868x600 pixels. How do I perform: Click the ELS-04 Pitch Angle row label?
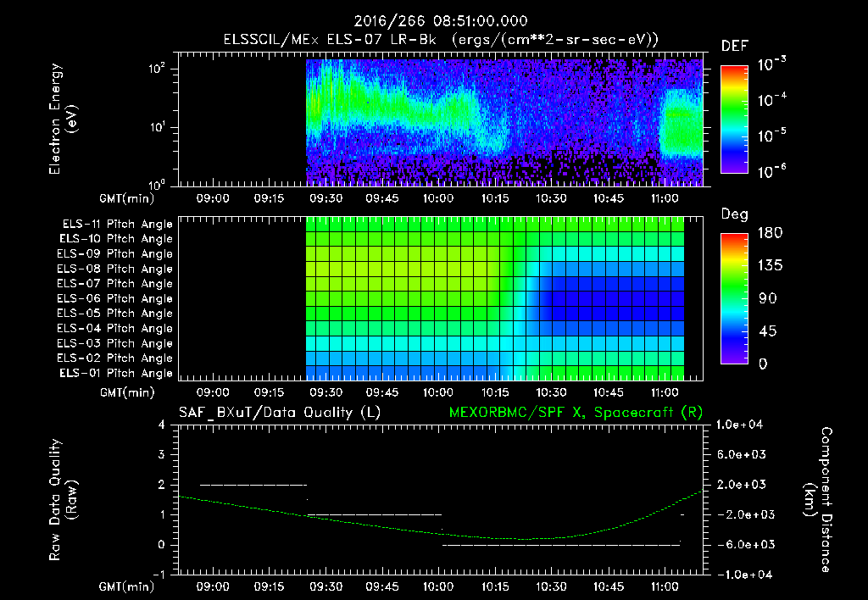point(114,329)
